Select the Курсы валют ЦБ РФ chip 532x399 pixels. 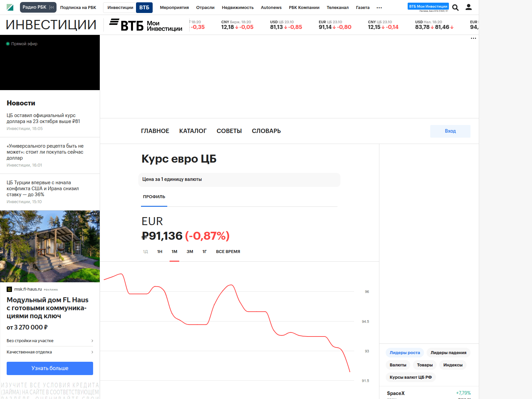pyautogui.click(x=411, y=377)
